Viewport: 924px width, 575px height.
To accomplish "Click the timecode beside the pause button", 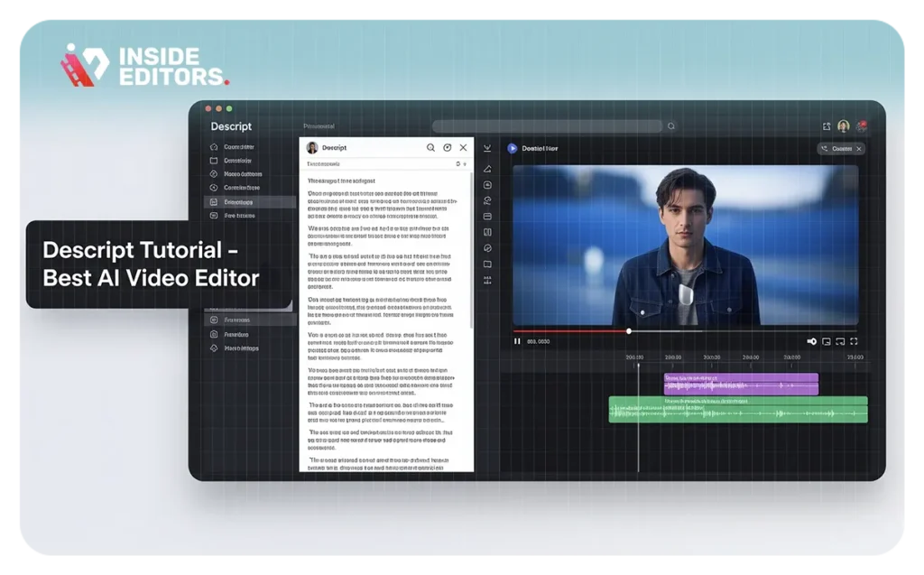I will pos(538,341).
